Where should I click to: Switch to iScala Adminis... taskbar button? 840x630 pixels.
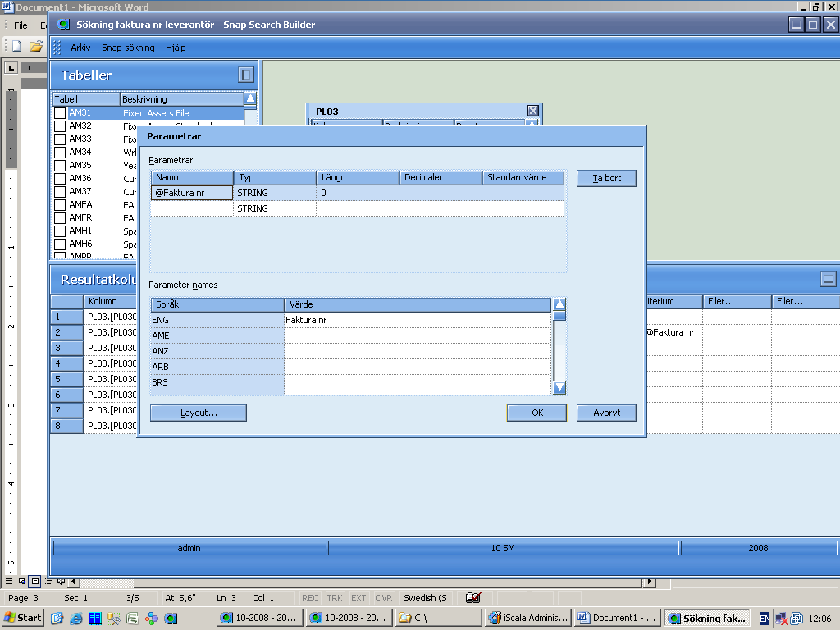click(x=528, y=618)
